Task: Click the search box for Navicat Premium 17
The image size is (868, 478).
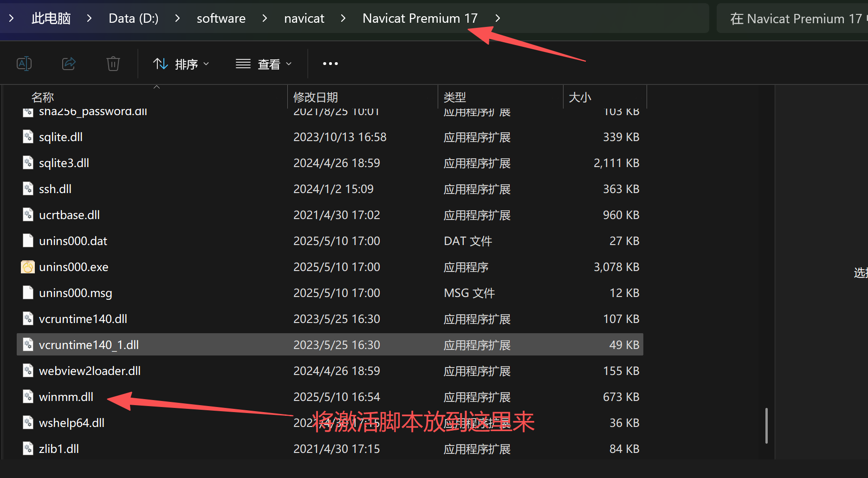Action: click(x=794, y=19)
